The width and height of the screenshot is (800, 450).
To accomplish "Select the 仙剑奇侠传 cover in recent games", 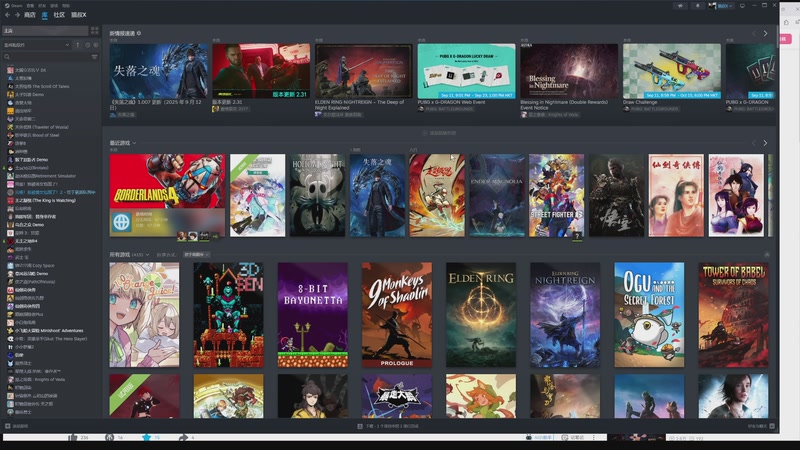I will (676, 195).
